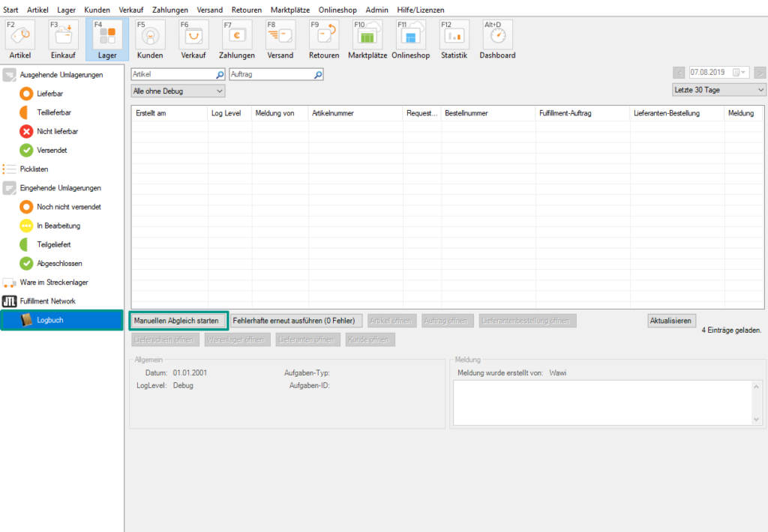Click Manuellen Abgleich starten

tap(178, 320)
